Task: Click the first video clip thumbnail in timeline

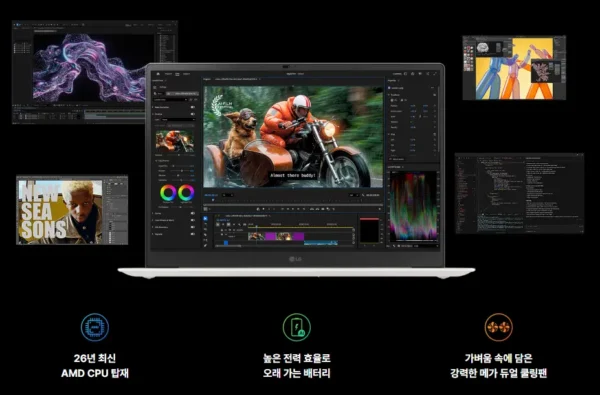Action: [x=256, y=236]
